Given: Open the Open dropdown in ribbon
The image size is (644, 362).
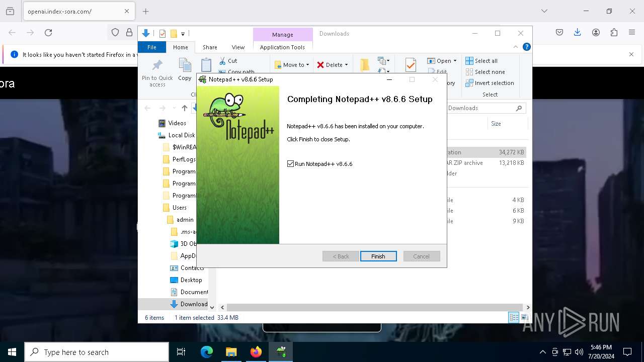Looking at the screenshot, I should point(442,61).
